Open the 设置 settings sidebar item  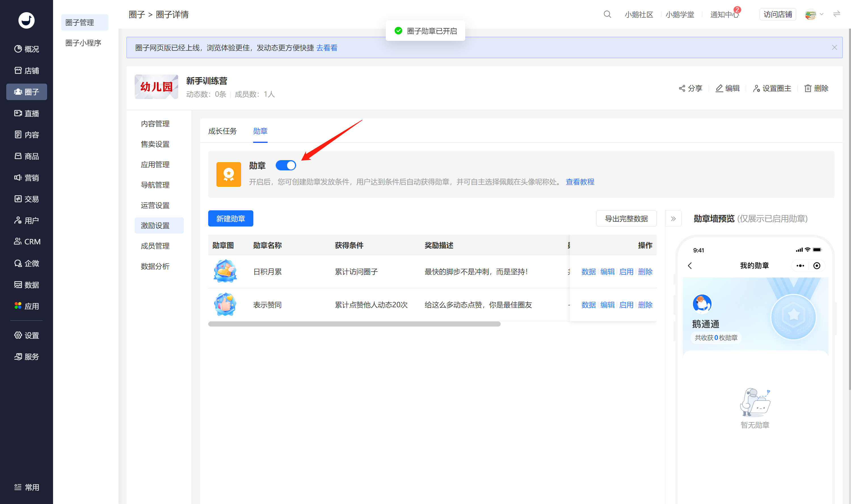click(x=26, y=335)
